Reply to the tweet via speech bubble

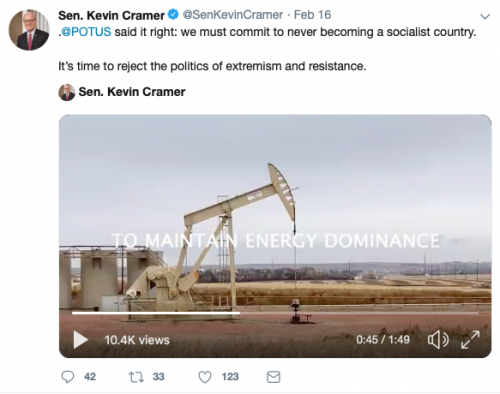click(68, 377)
